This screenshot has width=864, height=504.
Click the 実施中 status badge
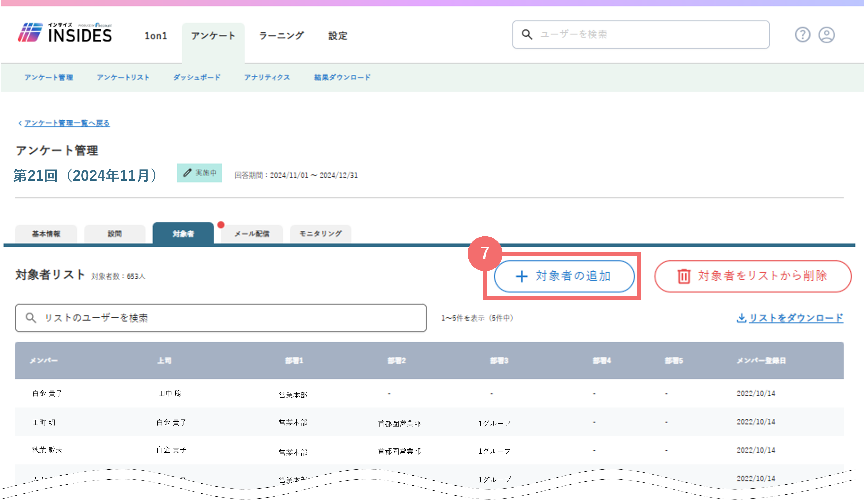(x=199, y=173)
